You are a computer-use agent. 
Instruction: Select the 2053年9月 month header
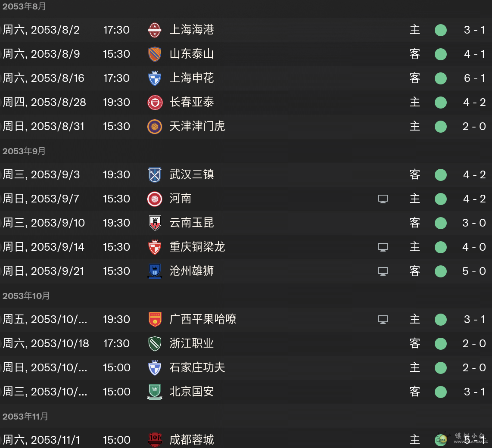click(x=24, y=151)
